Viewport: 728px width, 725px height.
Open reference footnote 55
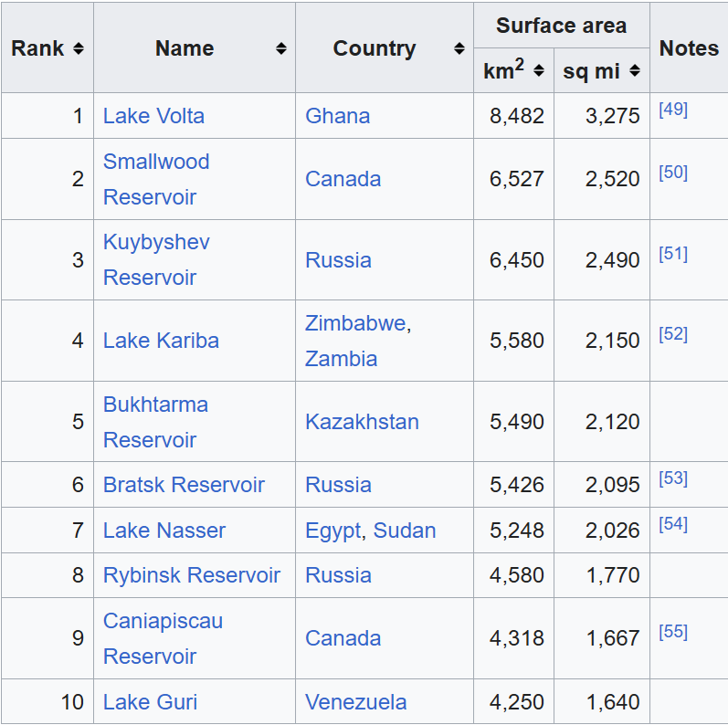click(x=673, y=632)
